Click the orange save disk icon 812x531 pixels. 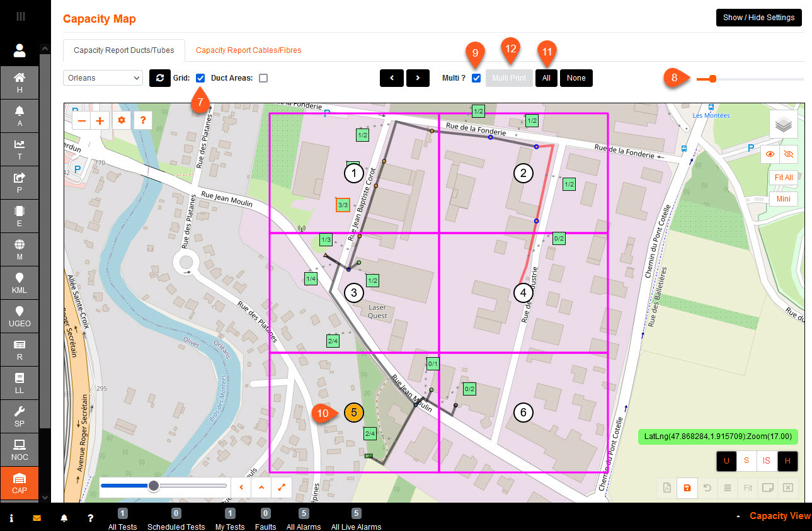(x=687, y=488)
